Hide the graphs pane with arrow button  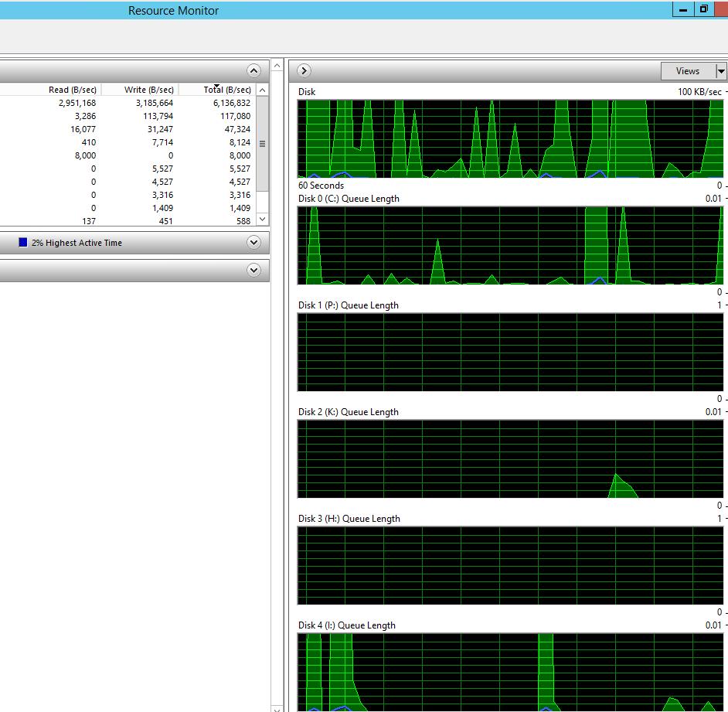(304, 70)
